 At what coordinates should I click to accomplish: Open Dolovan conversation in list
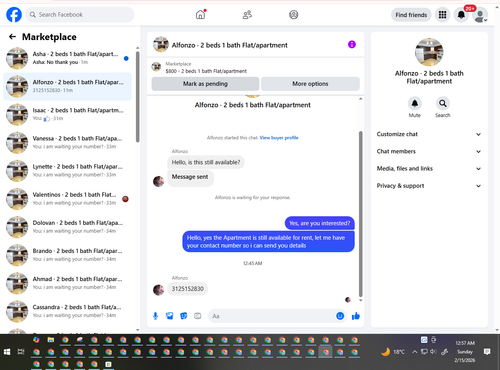(67, 227)
